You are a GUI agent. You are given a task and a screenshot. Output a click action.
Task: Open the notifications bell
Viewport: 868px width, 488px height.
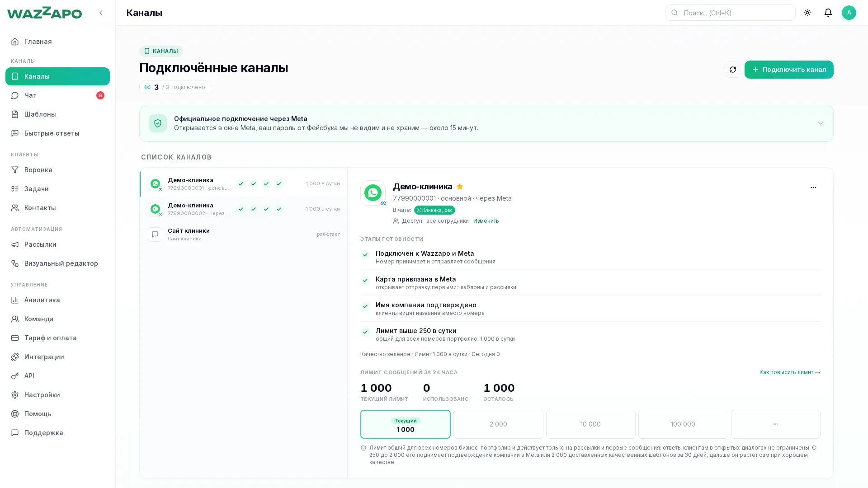[828, 13]
